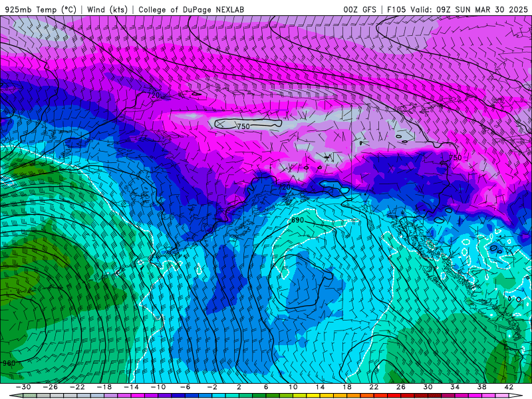Image resolution: width=532 pixels, height=399 pixels.
Task: Click the "-26" colorbar tick label
Action: 51,387
